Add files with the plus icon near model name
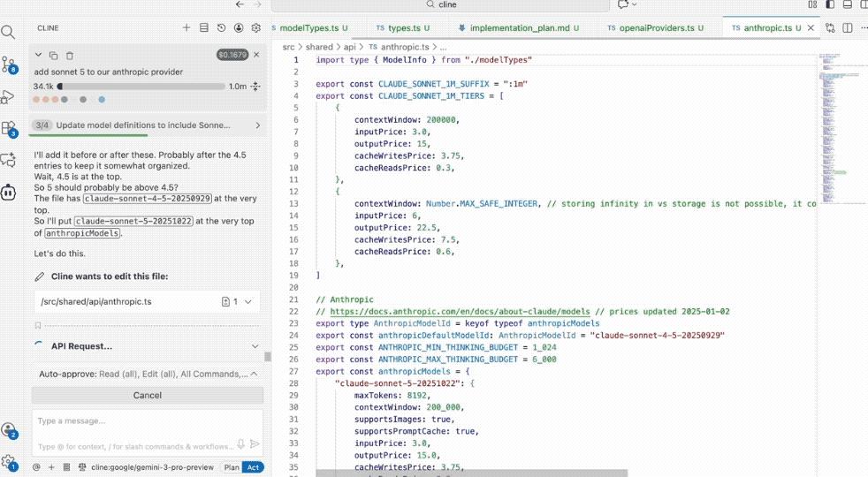 [51, 467]
